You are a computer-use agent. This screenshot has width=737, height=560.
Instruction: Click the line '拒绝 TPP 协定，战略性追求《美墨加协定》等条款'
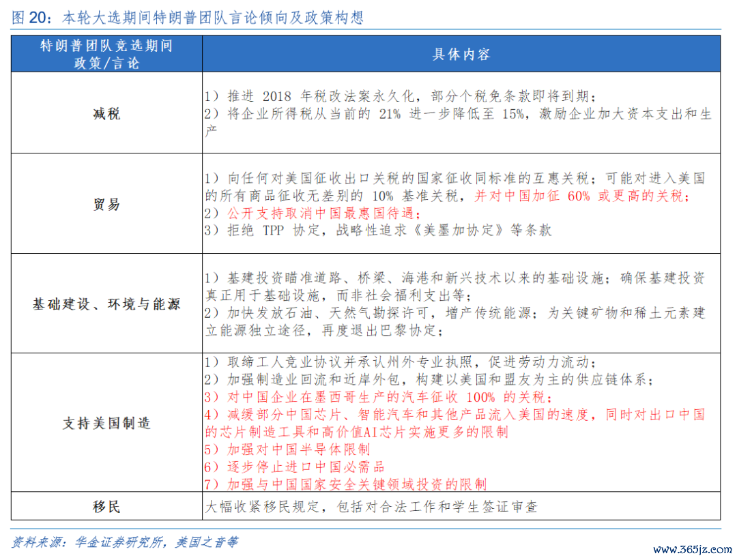point(378,230)
